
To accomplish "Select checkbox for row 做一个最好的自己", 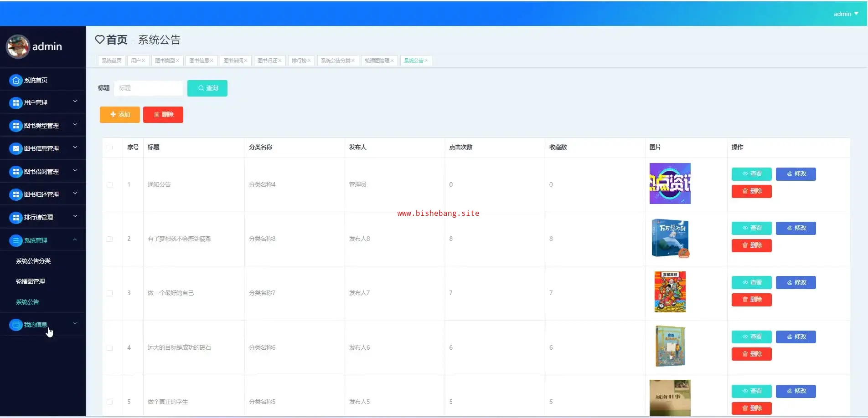I will coord(110,293).
